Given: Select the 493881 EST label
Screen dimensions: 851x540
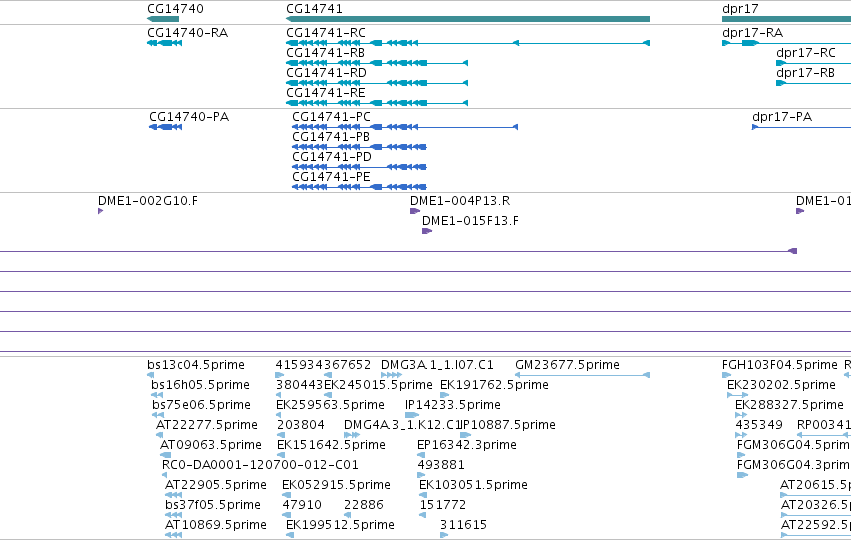Looking at the screenshot, I should [x=441, y=465].
